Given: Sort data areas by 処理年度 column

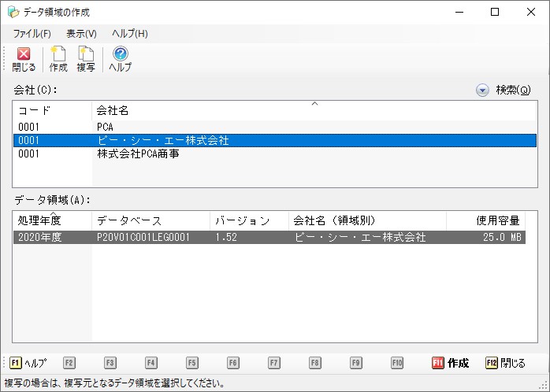Looking at the screenshot, I should click(x=52, y=220).
